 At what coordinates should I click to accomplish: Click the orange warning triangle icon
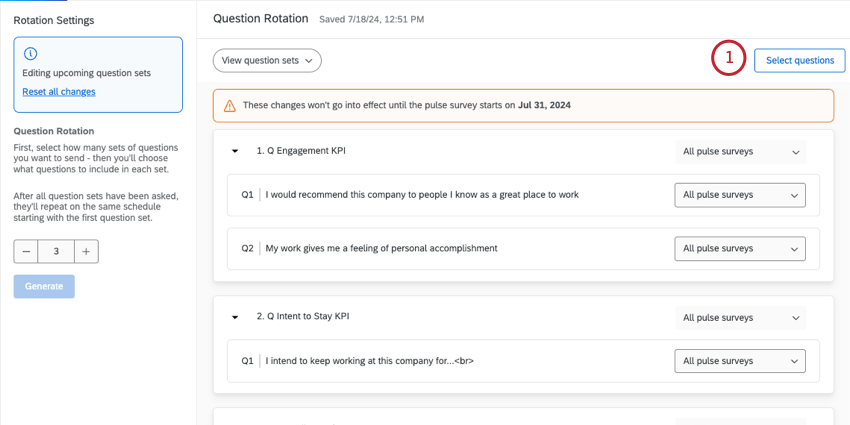[x=230, y=105]
